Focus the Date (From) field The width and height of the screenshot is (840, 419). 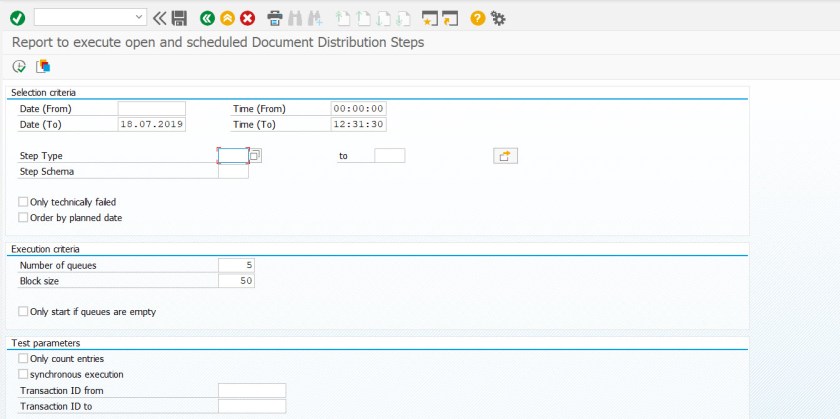[x=152, y=109]
